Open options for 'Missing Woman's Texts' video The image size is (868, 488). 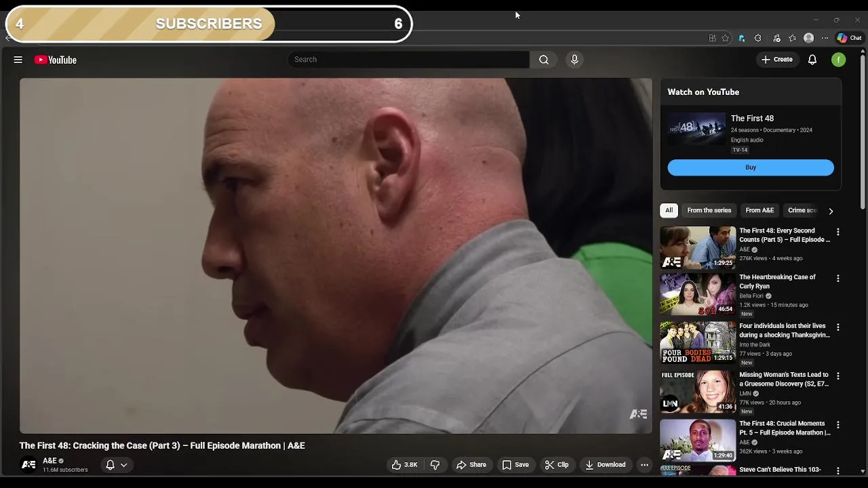click(x=838, y=376)
